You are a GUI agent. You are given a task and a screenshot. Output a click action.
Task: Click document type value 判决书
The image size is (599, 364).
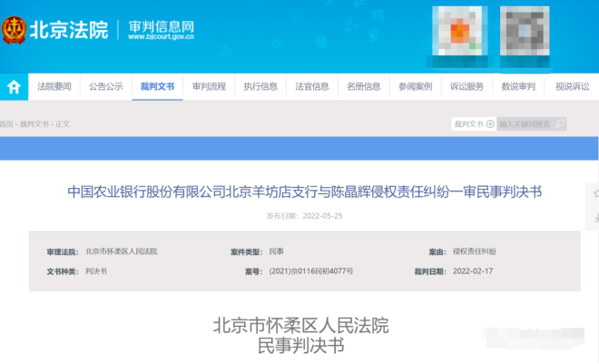click(x=96, y=271)
